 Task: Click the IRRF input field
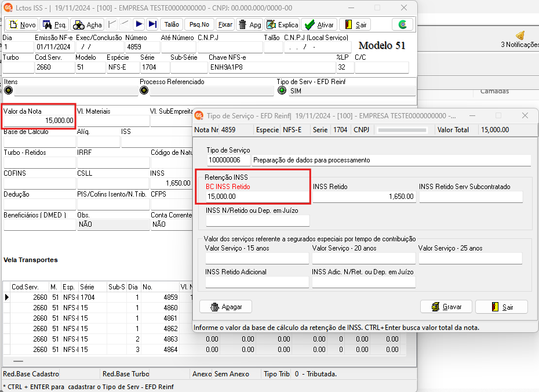(114, 162)
